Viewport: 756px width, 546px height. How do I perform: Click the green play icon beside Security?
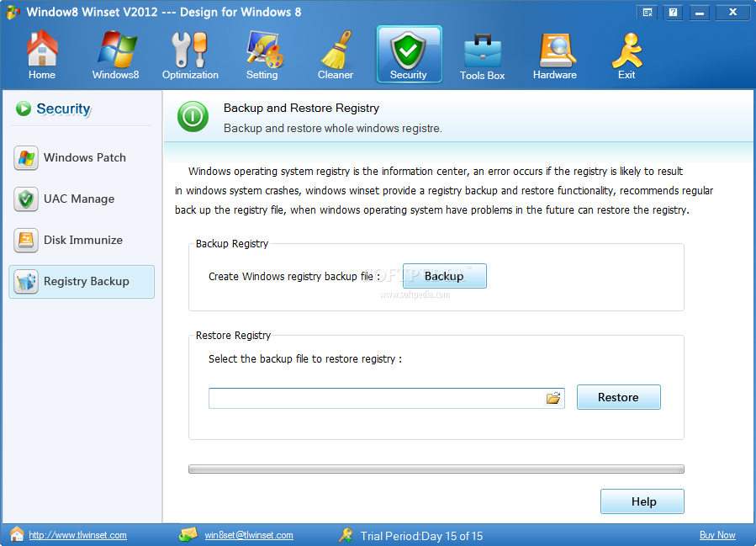[x=24, y=109]
